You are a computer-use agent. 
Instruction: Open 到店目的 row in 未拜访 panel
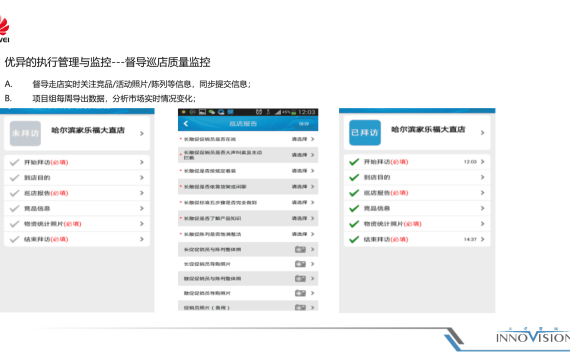coord(77,177)
